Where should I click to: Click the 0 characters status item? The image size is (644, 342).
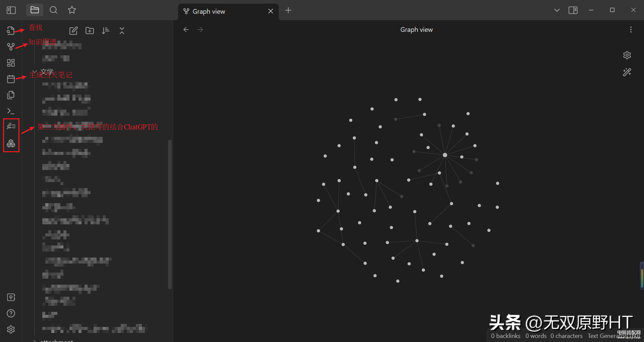point(567,336)
